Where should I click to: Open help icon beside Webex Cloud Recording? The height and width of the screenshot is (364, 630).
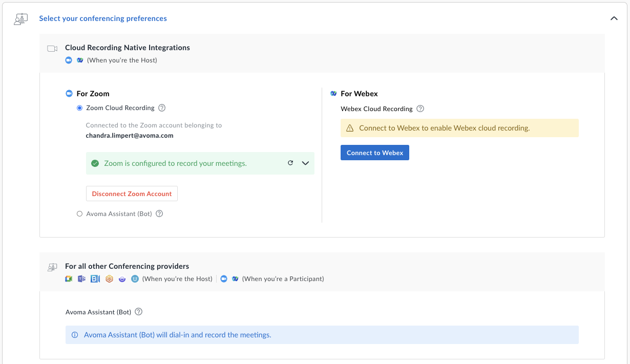[x=420, y=109]
